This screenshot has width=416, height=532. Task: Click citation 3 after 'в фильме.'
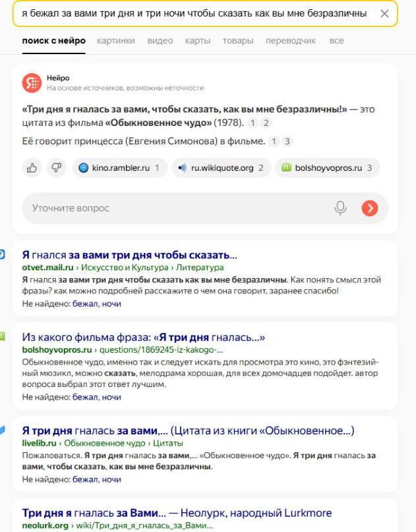[x=287, y=141]
